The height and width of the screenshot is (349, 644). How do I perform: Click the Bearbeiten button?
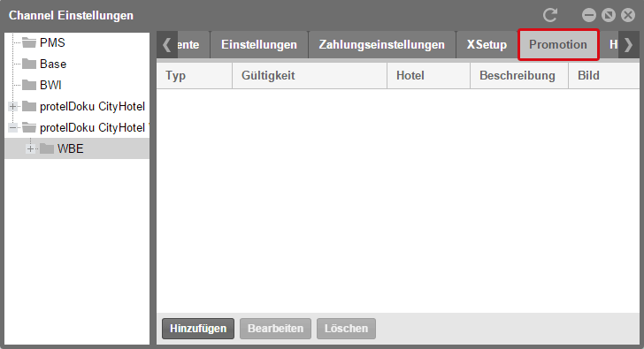point(276,329)
